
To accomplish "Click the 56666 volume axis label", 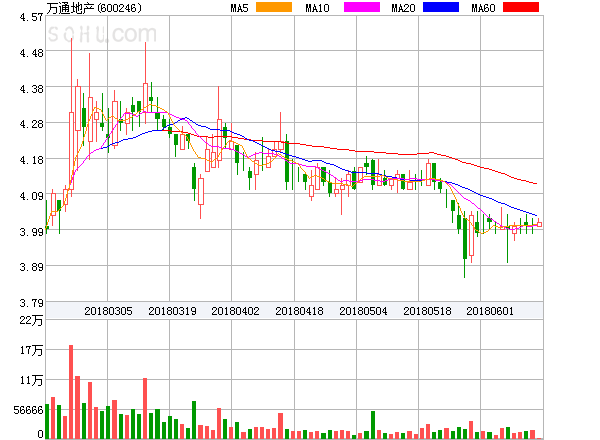I will click(x=29, y=410).
